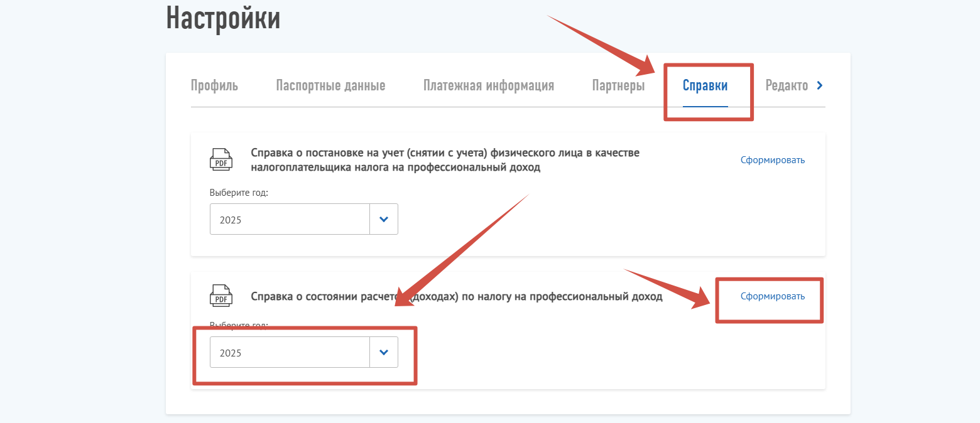Image resolution: width=980 pixels, height=423 pixels.
Task: Click Сформировать for the income status certificate
Action: (x=772, y=296)
